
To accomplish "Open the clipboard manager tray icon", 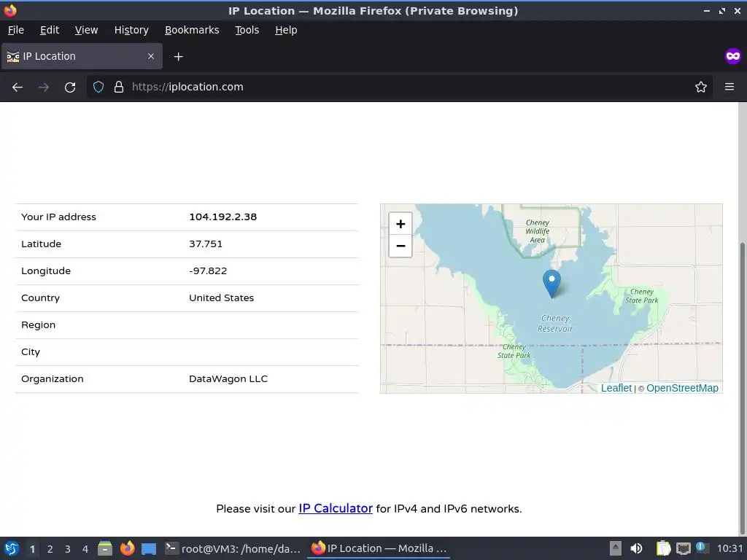I will coord(663,548).
